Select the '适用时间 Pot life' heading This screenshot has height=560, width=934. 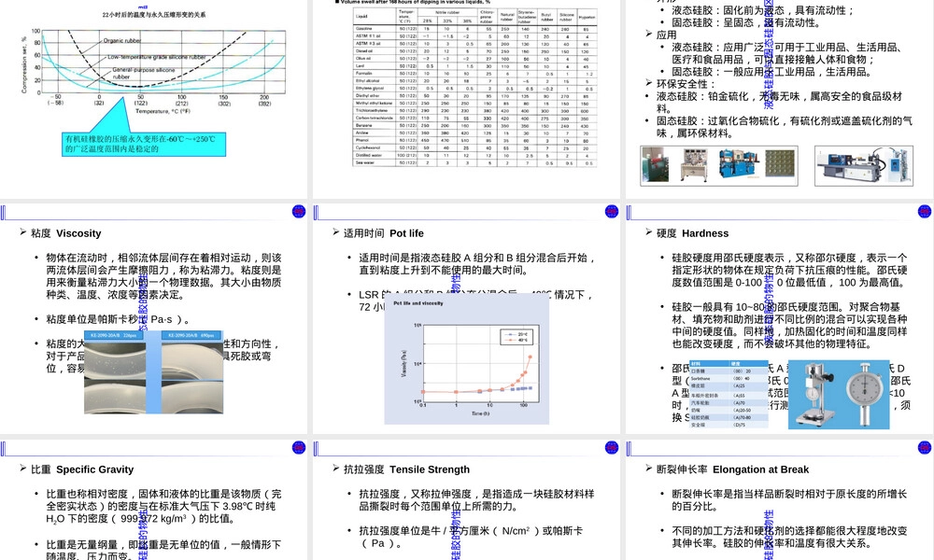click(384, 233)
